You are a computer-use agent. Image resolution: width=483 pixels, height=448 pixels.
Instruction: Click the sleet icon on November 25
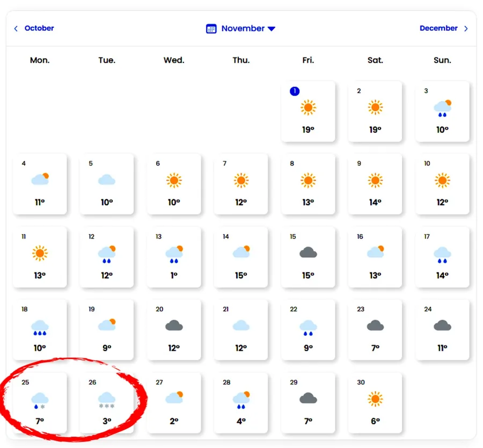40,400
